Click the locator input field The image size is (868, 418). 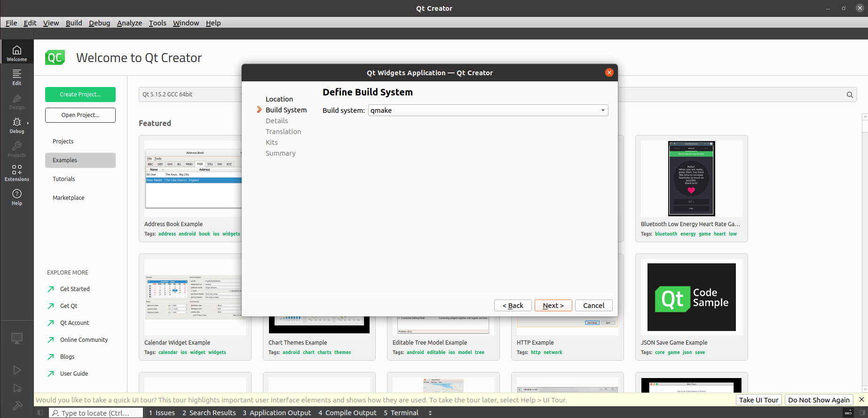[96, 413]
